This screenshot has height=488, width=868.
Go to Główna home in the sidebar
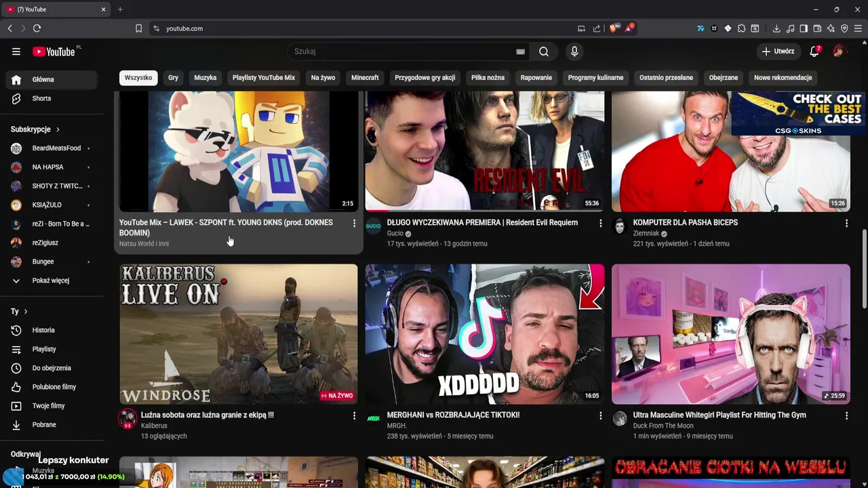(52, 79)
